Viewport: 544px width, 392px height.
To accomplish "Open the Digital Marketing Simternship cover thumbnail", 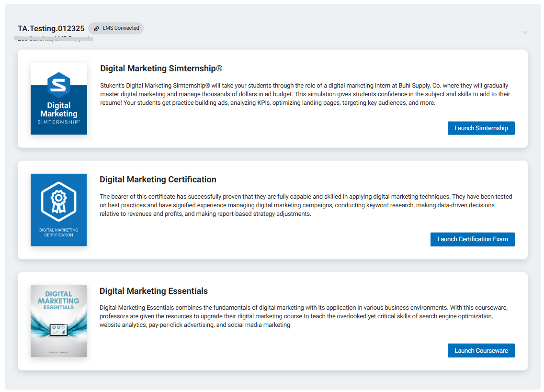I will click(x=58, y=99).
